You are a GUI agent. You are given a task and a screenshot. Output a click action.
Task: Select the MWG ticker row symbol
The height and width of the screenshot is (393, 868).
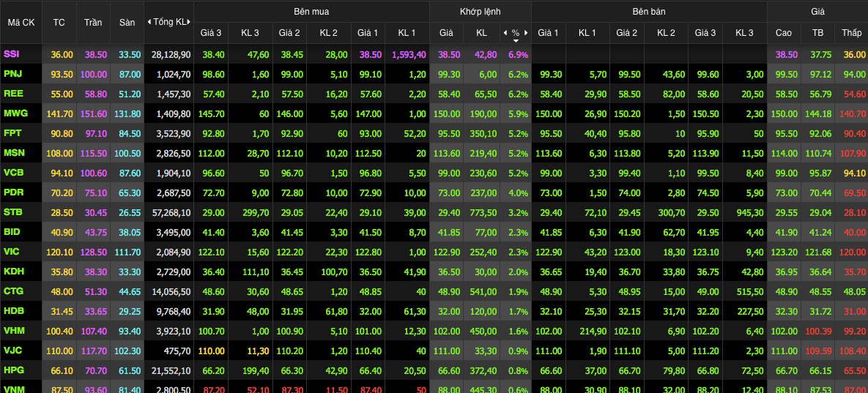coord(15,113)
